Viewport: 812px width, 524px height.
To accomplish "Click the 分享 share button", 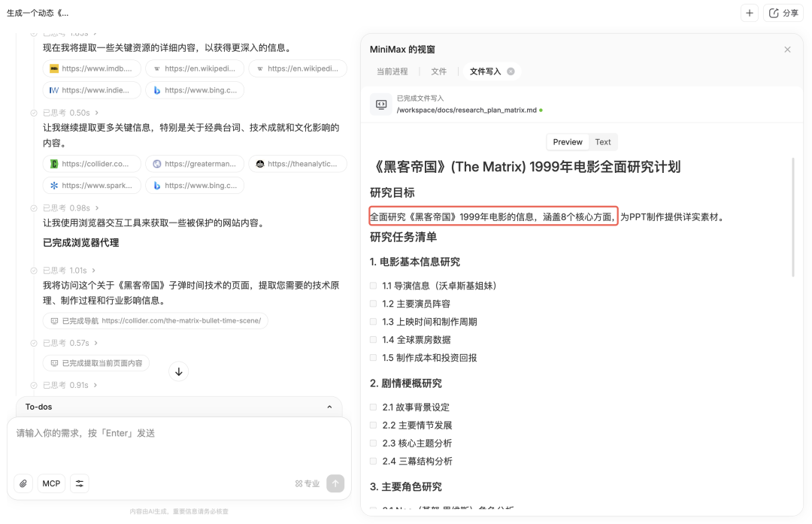I will [x=783, y=13].
